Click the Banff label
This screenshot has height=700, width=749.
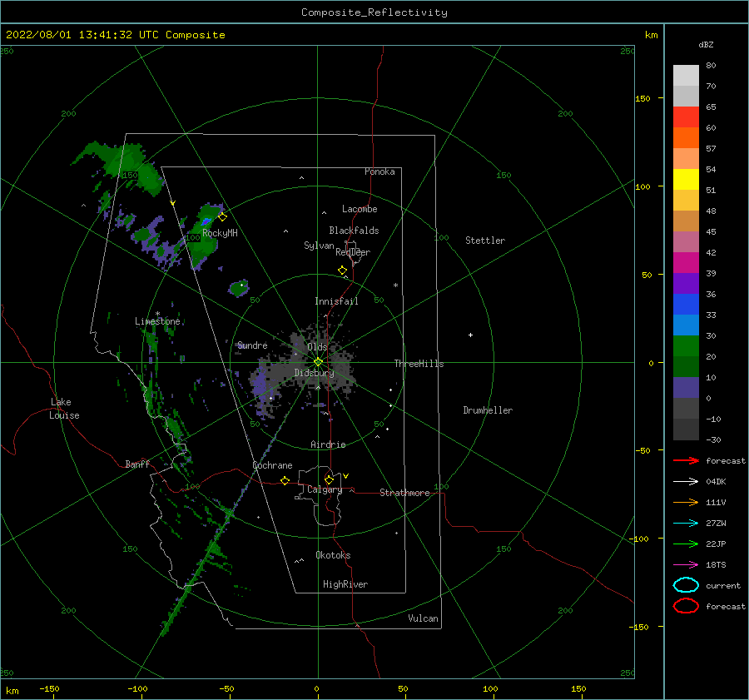click(x=137, y=464)
